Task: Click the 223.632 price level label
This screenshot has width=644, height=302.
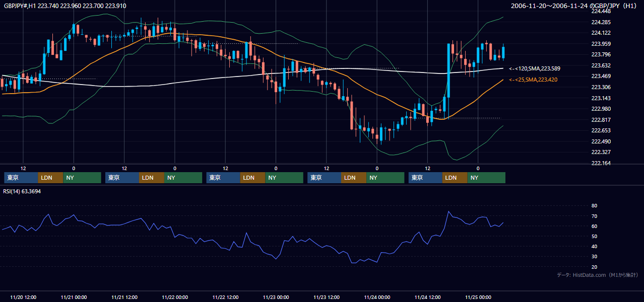Action: pos(601,65)
